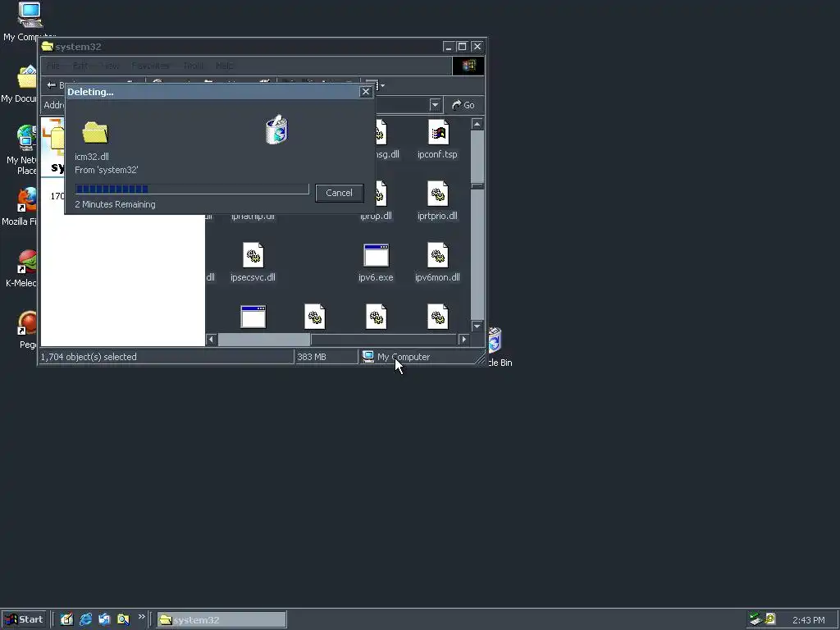The height and width of the screenshot is (630, 840).
Task: Click the '2 Minutes Remaining' text
Action: [115, 204]
